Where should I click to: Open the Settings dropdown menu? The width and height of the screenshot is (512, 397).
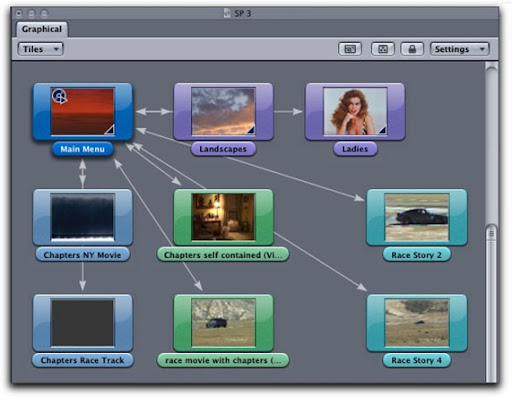(x=459, y=49)
